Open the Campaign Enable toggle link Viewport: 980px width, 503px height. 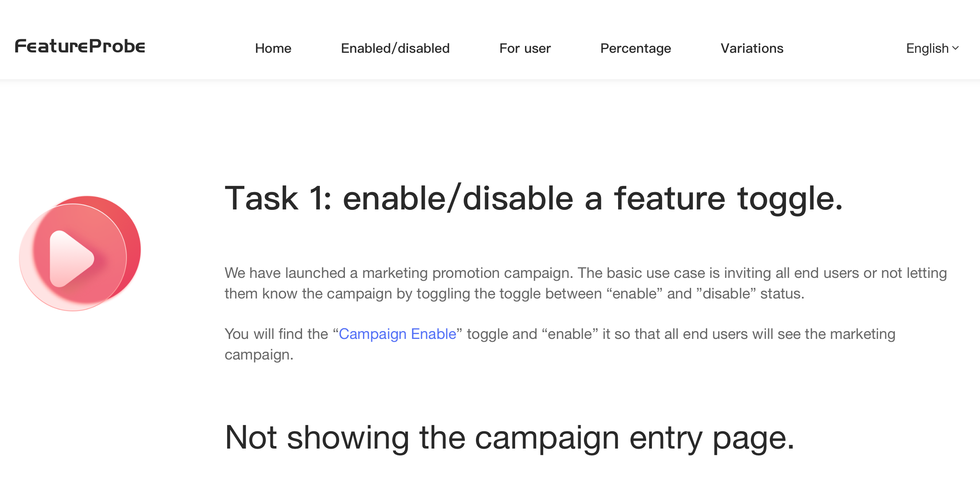point(397,334)
